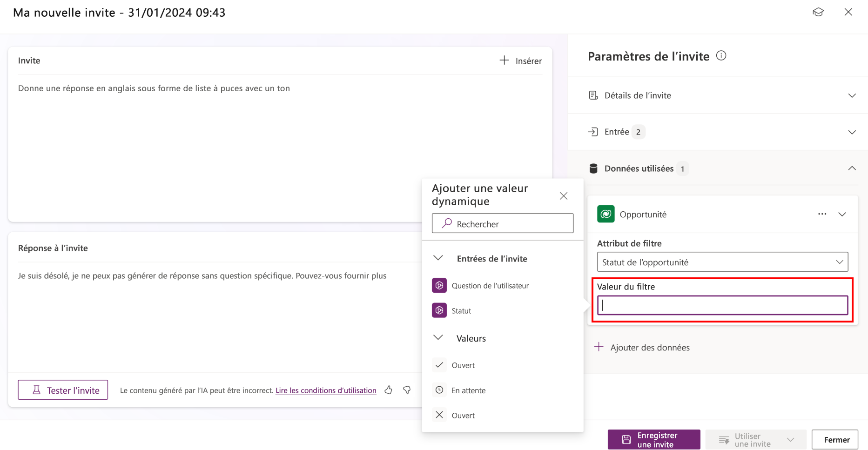The height and width of the screenshot is (450, 868).
Task: Click the Rechercher search box
Action: coord(503,223)
